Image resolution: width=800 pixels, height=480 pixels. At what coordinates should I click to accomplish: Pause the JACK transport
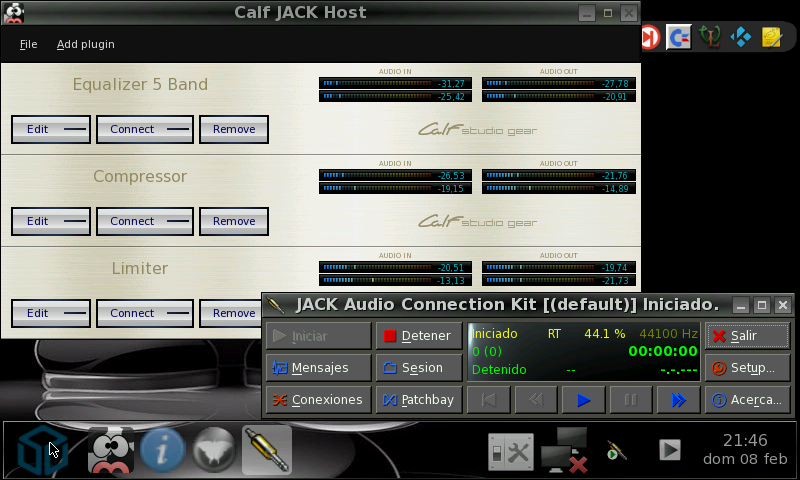[x=631, y=399]
